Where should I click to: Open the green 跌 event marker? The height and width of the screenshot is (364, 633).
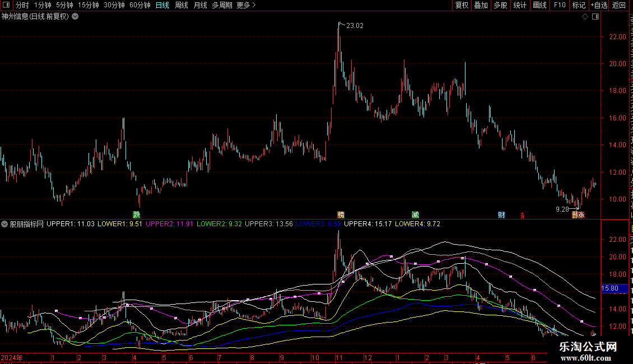click(x=137, y=214)
